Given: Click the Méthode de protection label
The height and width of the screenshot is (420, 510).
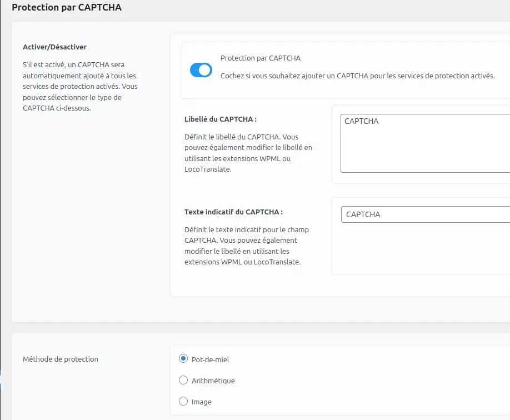Looking at the screenshot, I should coord(61,359).
